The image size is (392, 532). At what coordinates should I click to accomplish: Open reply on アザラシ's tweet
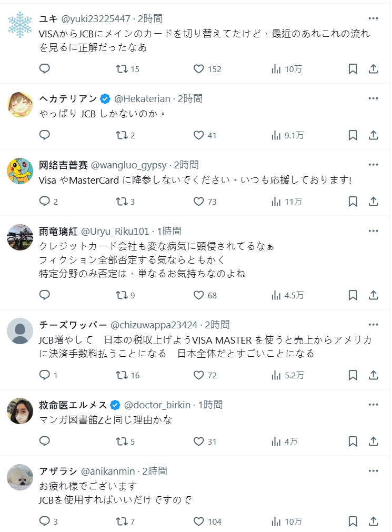(45, 521)
